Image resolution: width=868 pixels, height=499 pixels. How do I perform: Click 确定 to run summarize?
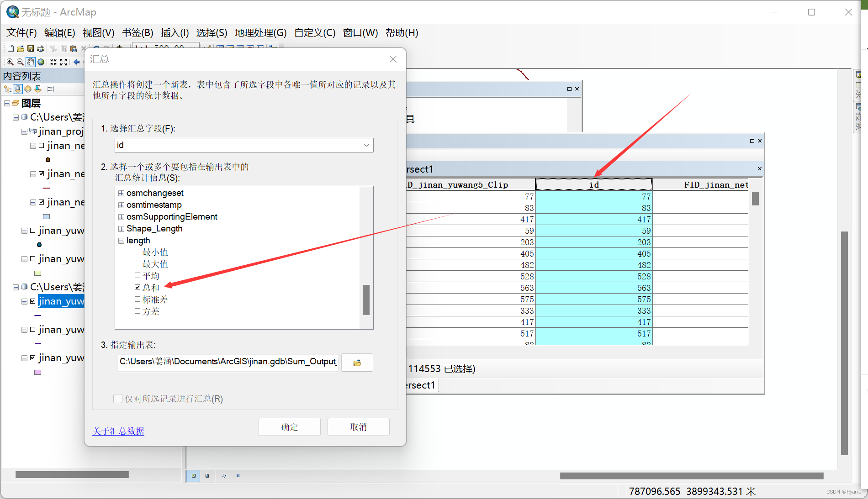290,427
